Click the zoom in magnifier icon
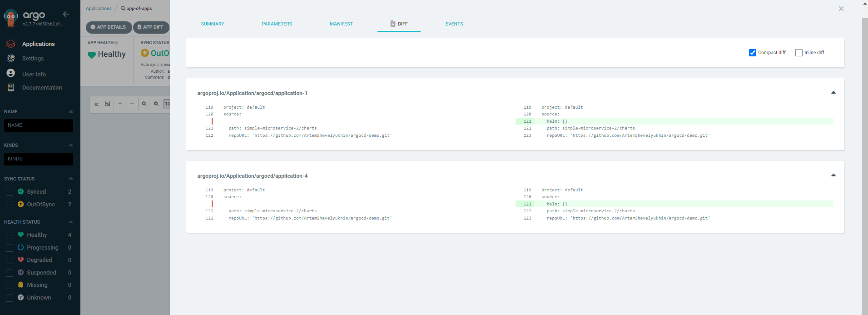Image resolution: width=868 pixels, height=315 pixels. [144, 104]
